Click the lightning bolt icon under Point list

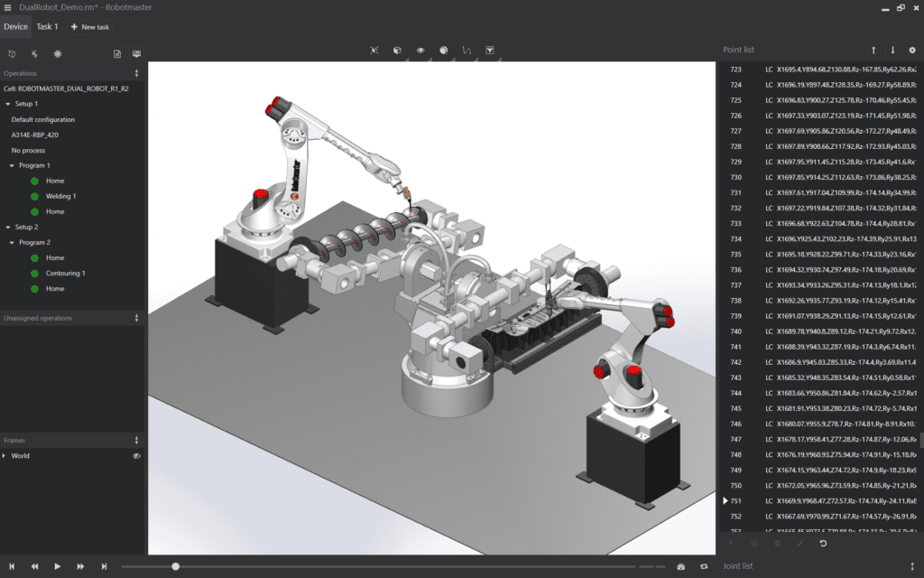click(x=731, y=543)
